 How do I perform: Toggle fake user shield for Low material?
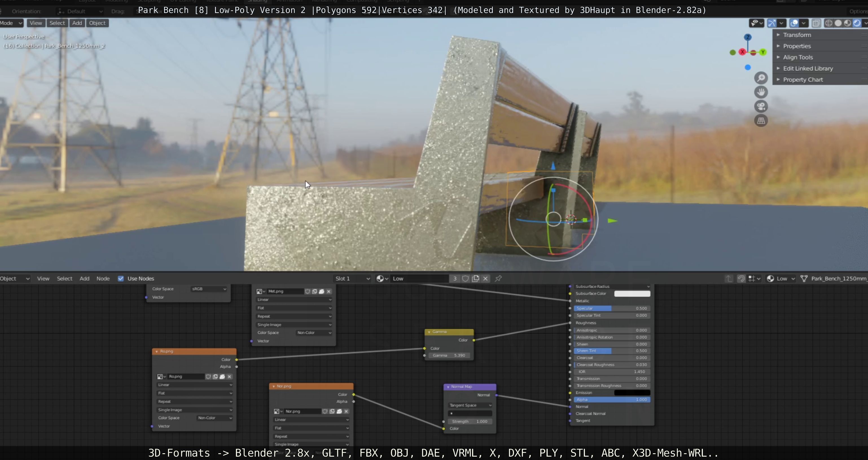(x=465, y=279)
